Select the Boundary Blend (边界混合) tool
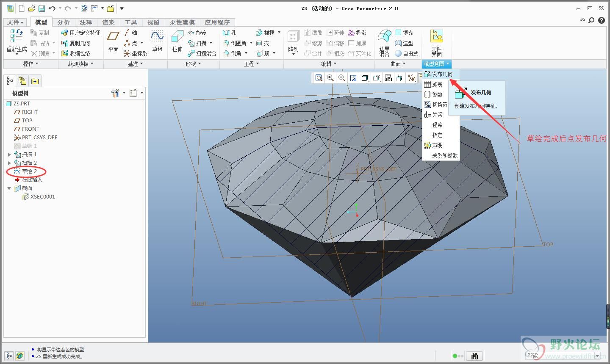The height and width of the screenshot is (364, 610). point(384,42)
